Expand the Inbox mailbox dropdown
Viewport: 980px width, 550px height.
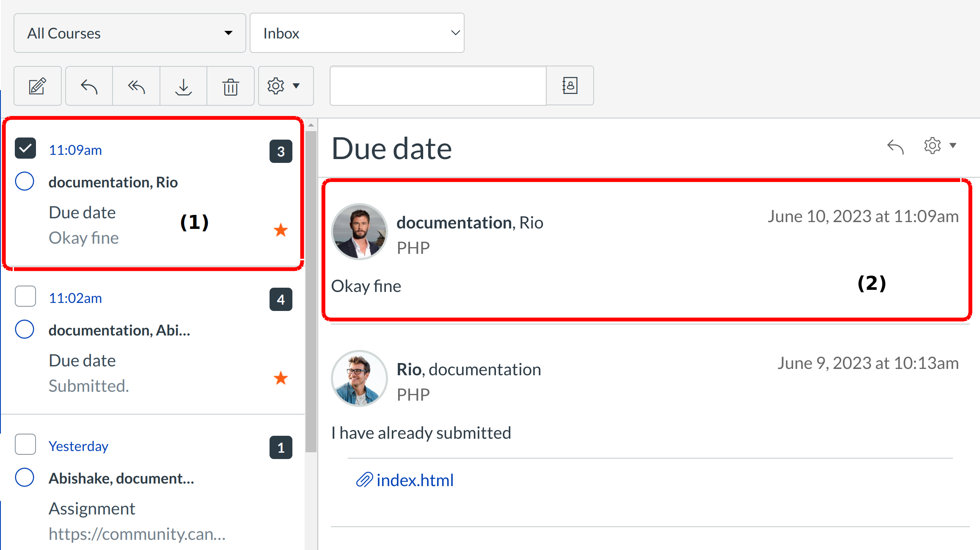357,33
